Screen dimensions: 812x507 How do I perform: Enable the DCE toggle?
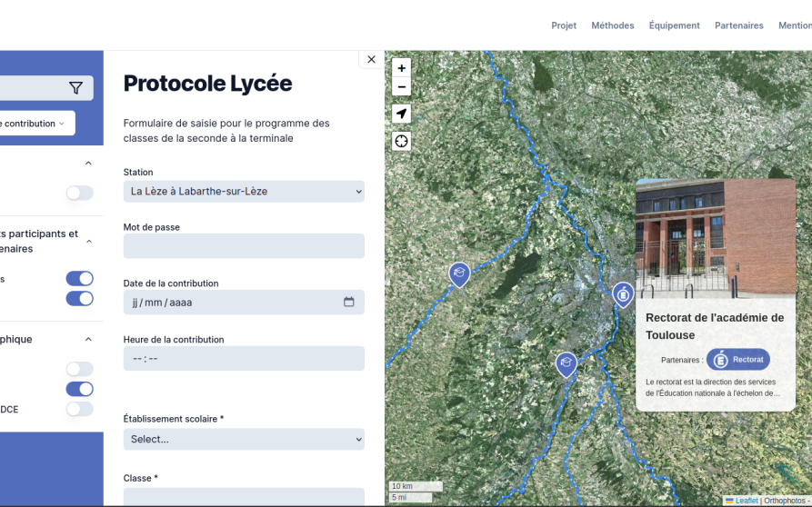pyautogui.click(x=80, y=409)
